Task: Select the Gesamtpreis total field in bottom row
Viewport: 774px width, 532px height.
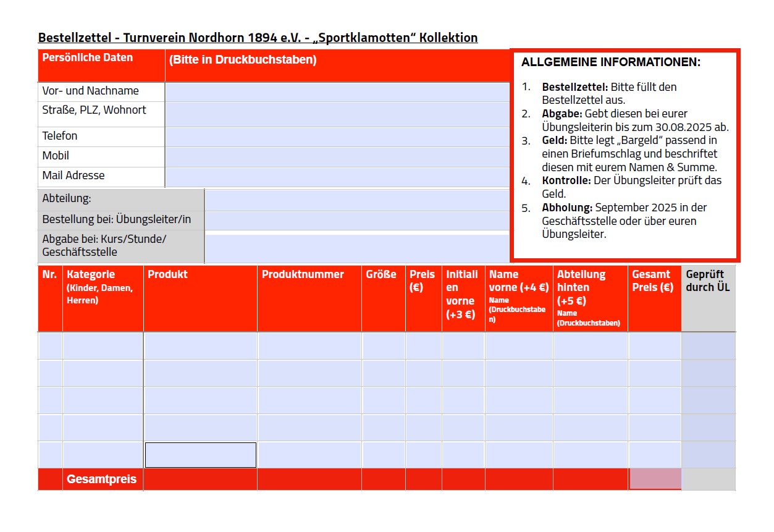Action: pos(655,479)
